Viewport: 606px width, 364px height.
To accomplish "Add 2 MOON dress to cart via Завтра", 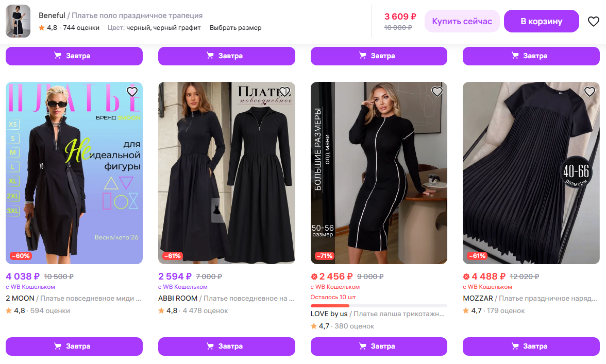I will pos(74,346).
